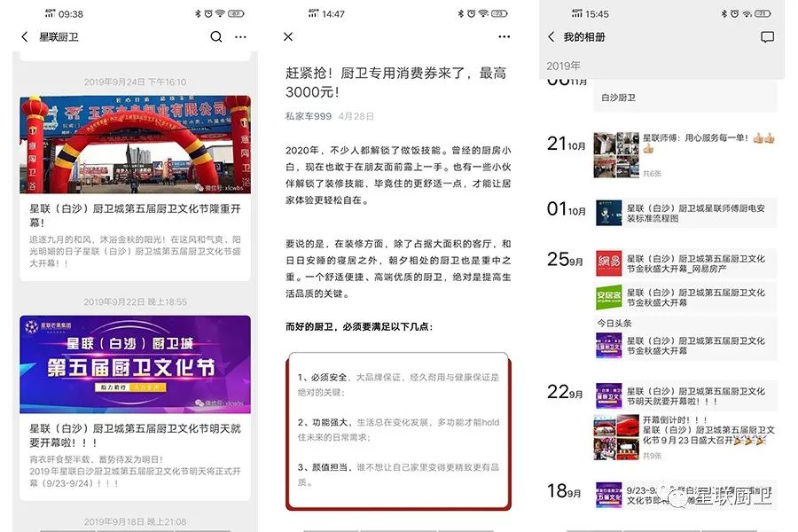The width and height of the screenshot is (798, 532).
Task: Select the 3、颜值担当 list item
Action: click(398, 474)
